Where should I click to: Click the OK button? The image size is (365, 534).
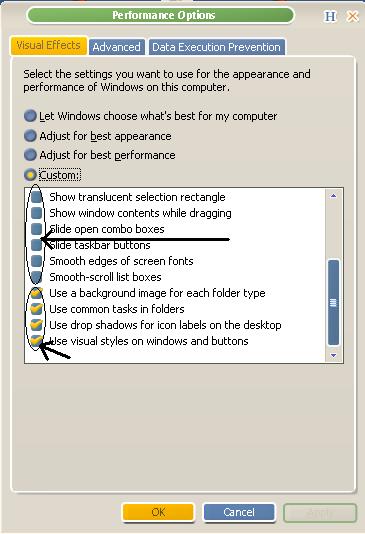pos(158,512)
